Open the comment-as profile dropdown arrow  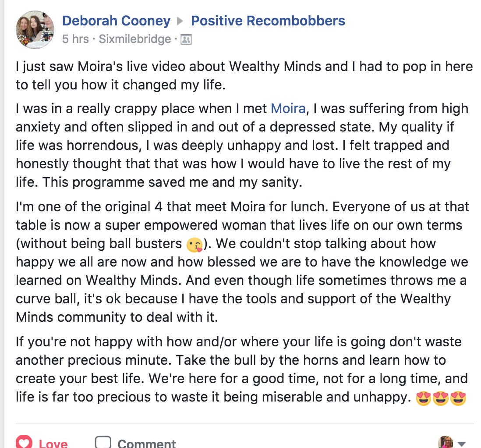point(461,444)
